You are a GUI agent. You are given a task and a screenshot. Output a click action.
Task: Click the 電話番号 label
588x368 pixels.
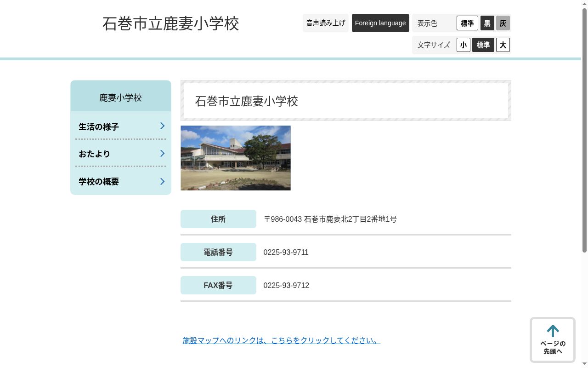coord(218,252)
